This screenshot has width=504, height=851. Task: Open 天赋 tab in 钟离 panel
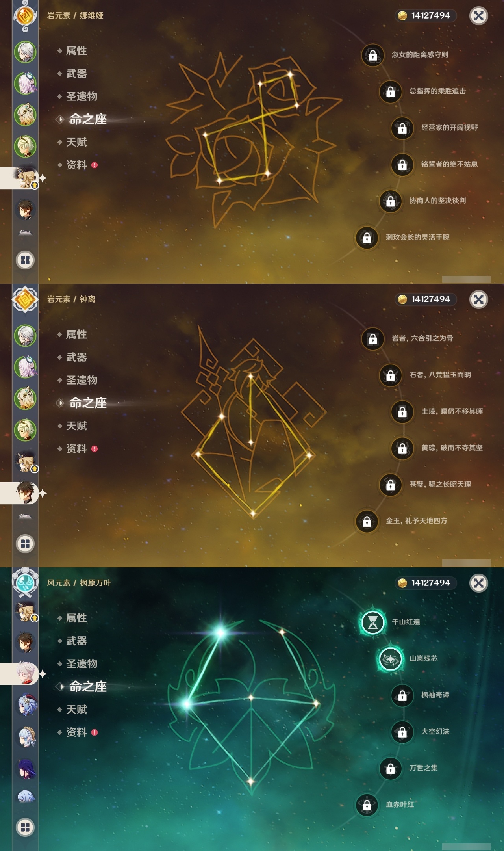tap(76, 426)
